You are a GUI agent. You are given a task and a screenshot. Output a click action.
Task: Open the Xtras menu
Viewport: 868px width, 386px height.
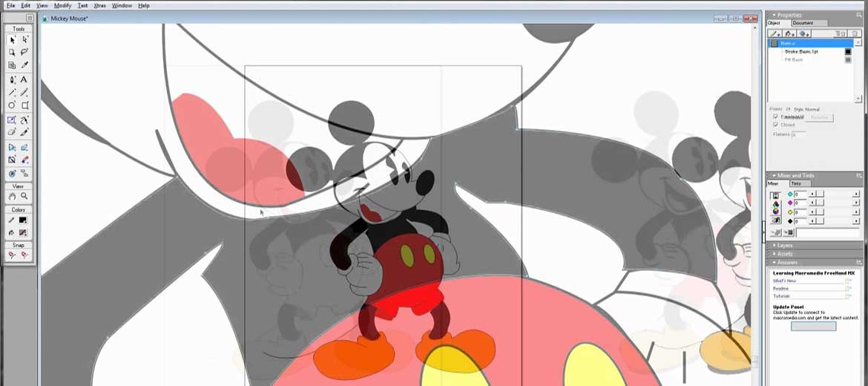[99, 5]
